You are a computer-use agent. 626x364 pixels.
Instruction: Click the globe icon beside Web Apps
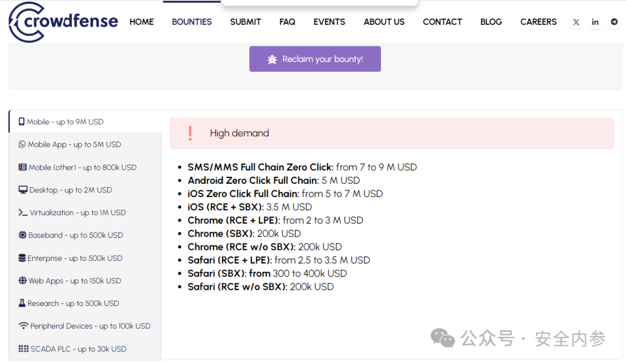tap(23, 280)
